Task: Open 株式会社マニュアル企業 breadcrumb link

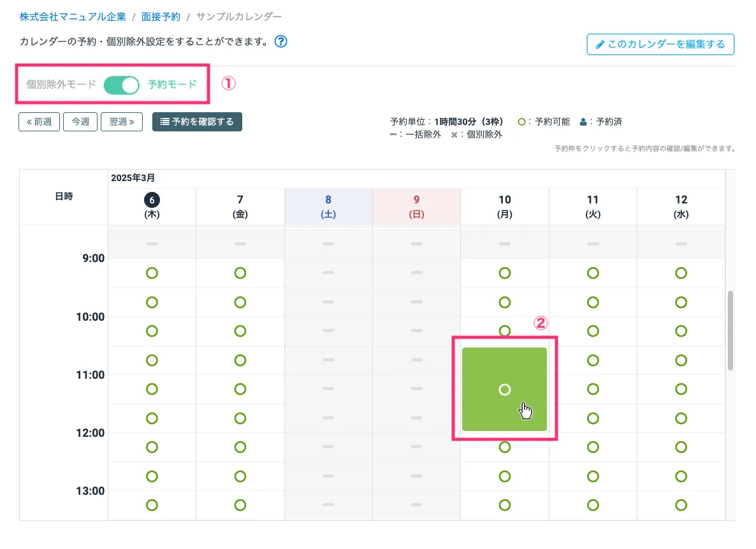Action: pyautogui.click(x=73, y=17)
